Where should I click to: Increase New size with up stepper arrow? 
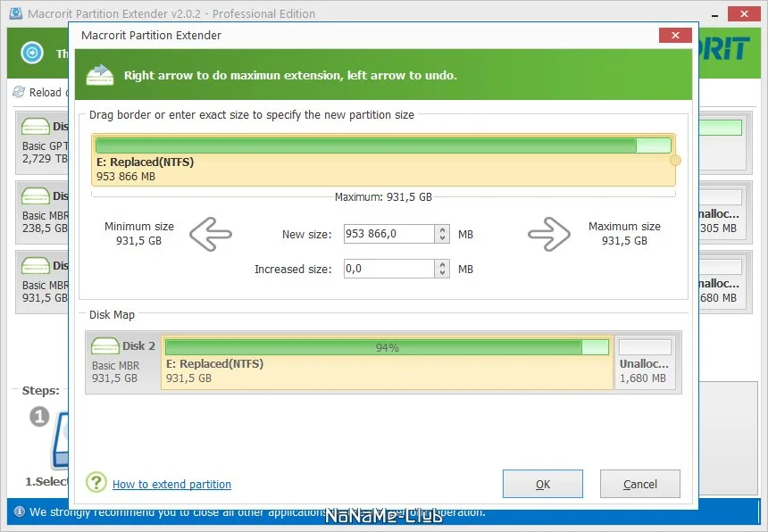(442, 229)
